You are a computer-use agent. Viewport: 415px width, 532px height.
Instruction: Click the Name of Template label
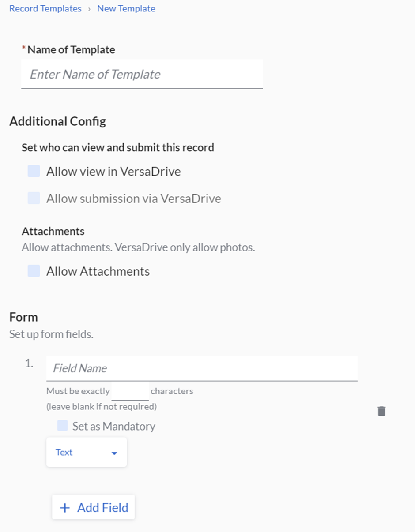71,50
